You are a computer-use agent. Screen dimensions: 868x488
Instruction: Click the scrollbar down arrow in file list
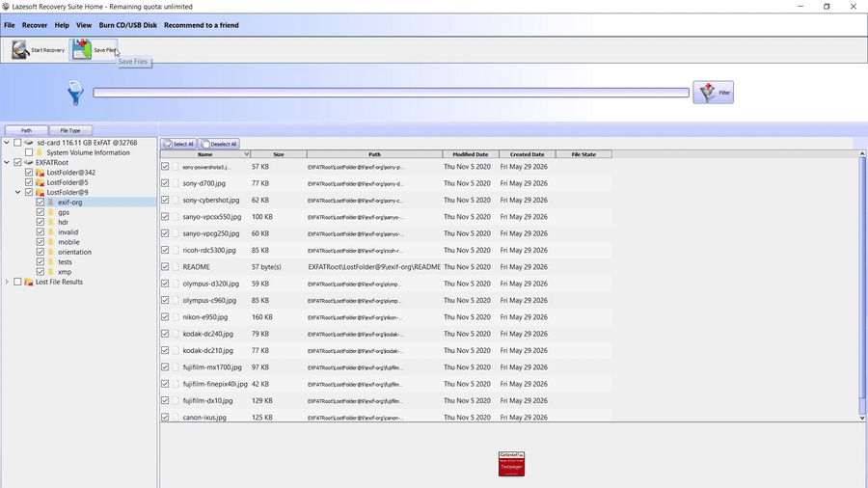click(862, 419)
